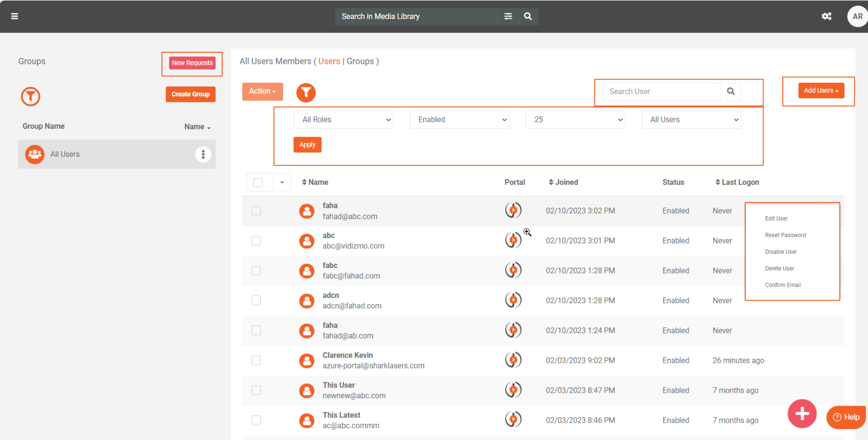Click the New Requests button
Viewport: 868px width, 440px height.
coord(192,63)
